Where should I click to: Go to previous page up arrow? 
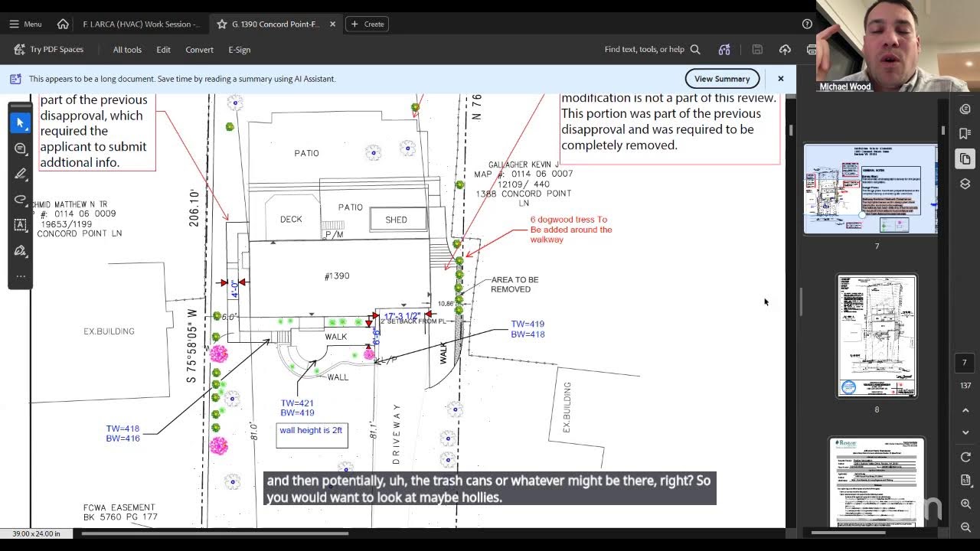[x=965, y=410]
